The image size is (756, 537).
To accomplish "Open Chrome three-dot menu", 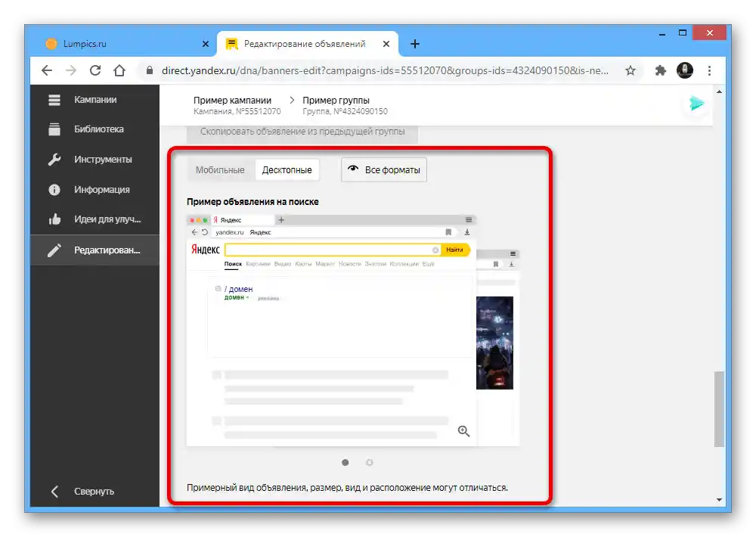I will 709,70.
